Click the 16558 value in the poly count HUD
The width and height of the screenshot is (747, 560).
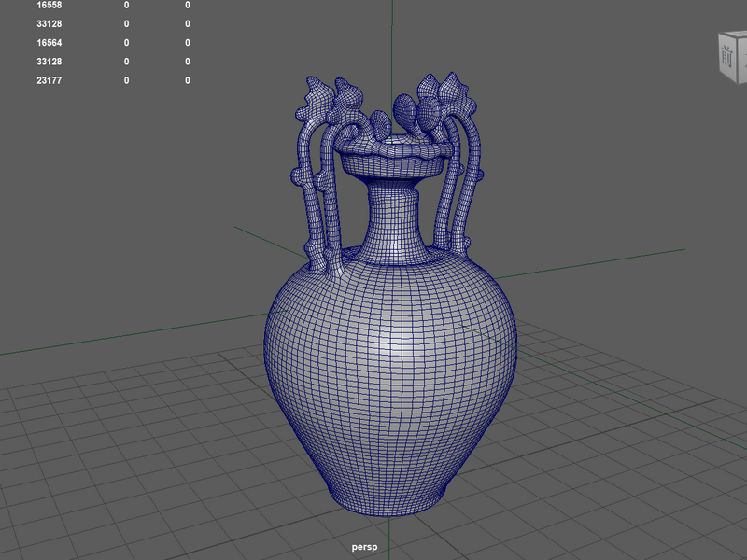(49, 5)
